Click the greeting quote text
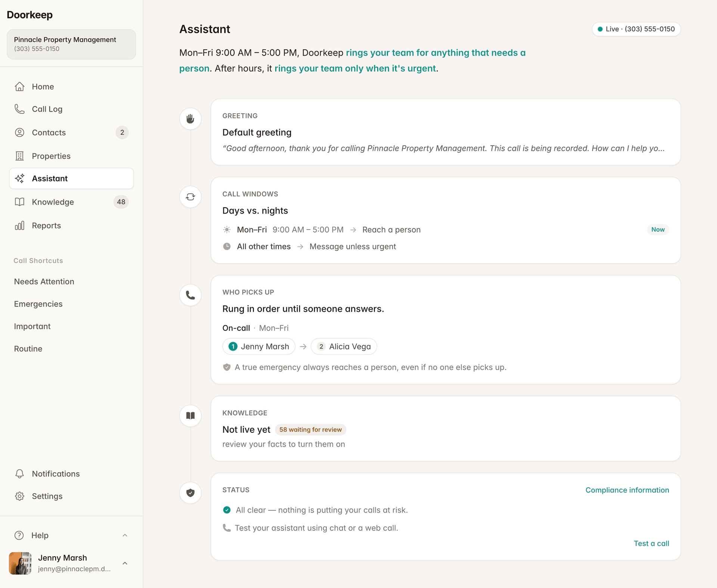This screenshot has height=588, width=717. pyautogui.click(x=444, y=148)
